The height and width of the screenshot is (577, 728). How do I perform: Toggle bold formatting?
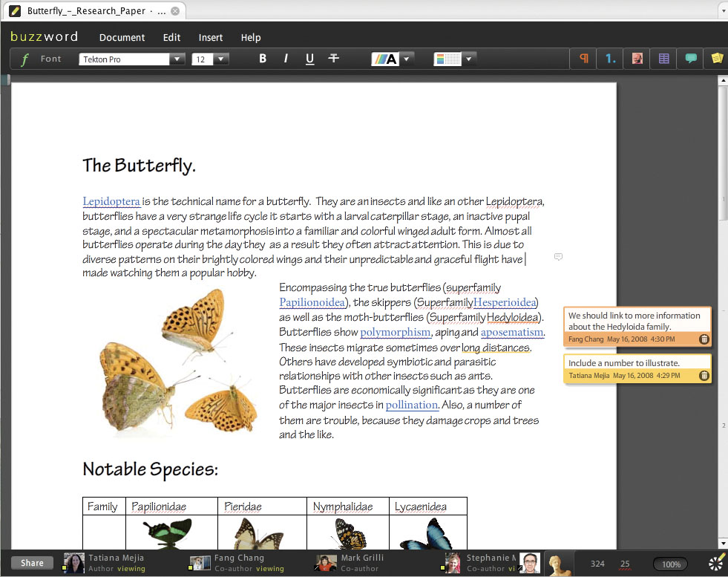coord(263,59)
